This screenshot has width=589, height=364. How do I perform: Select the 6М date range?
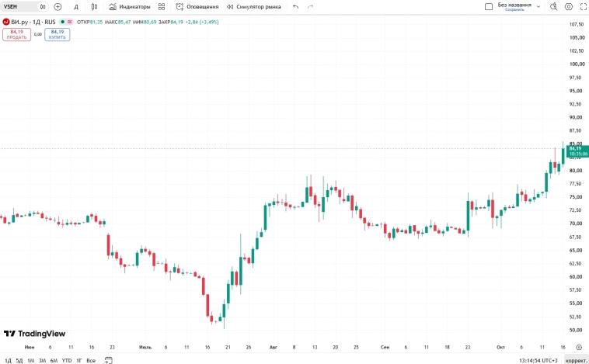[x=54, y=360]
